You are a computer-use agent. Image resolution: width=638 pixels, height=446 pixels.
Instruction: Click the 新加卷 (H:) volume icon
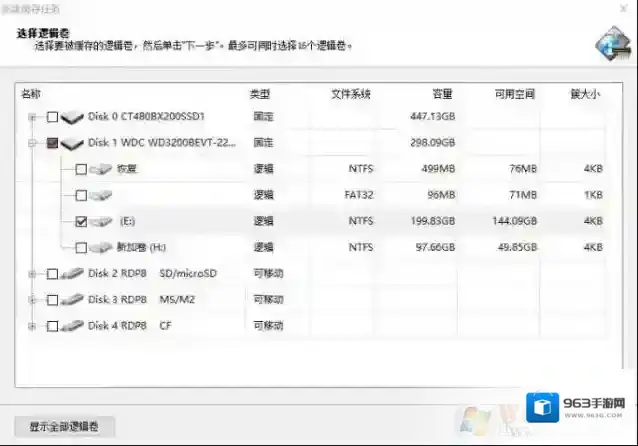[100, 247]
